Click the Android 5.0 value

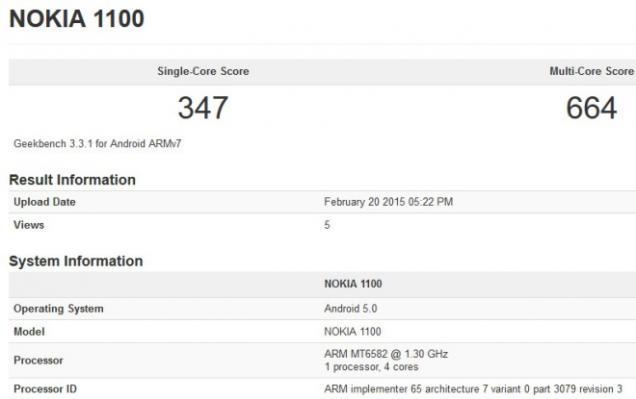click(x=351, y=309)
